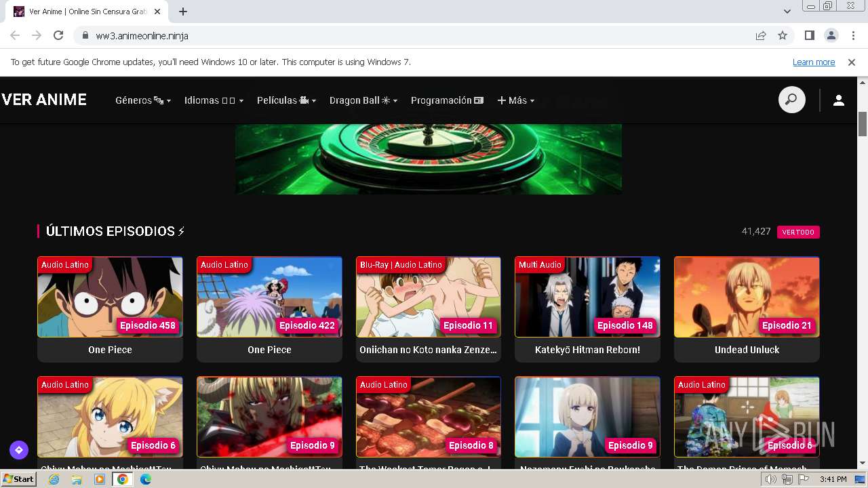
Task: Open Oniichan no Koto Episodio 11 thumbnail
Action: coord(429,297)
